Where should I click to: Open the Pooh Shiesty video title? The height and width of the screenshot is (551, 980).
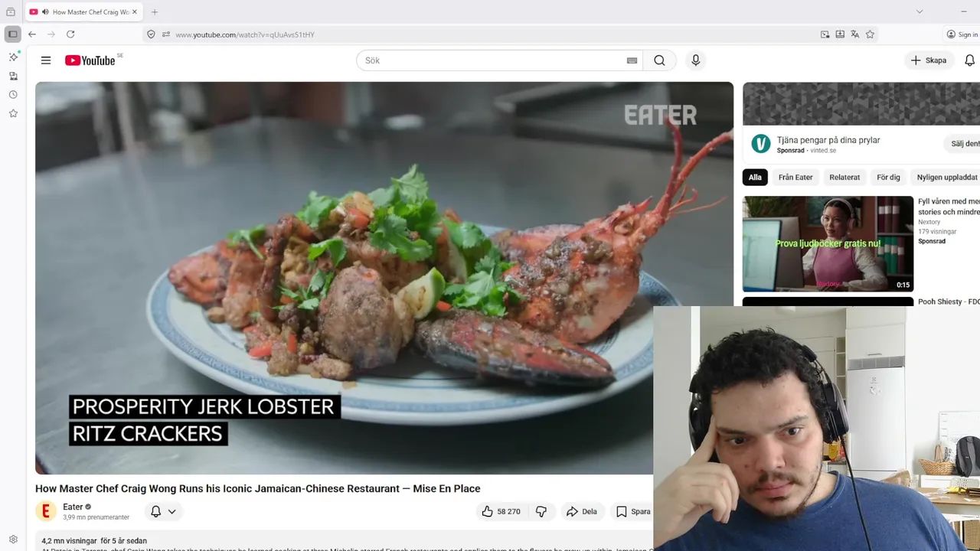pos(949,302)
